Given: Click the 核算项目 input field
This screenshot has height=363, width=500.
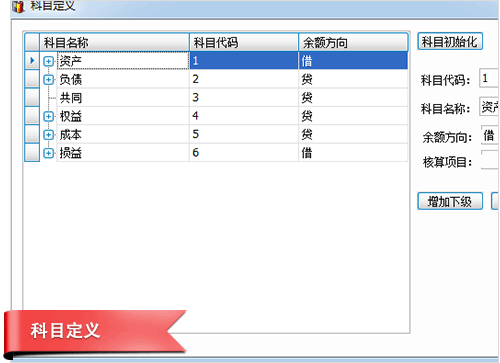Looking at the screenshot, I should coord(490,160).
